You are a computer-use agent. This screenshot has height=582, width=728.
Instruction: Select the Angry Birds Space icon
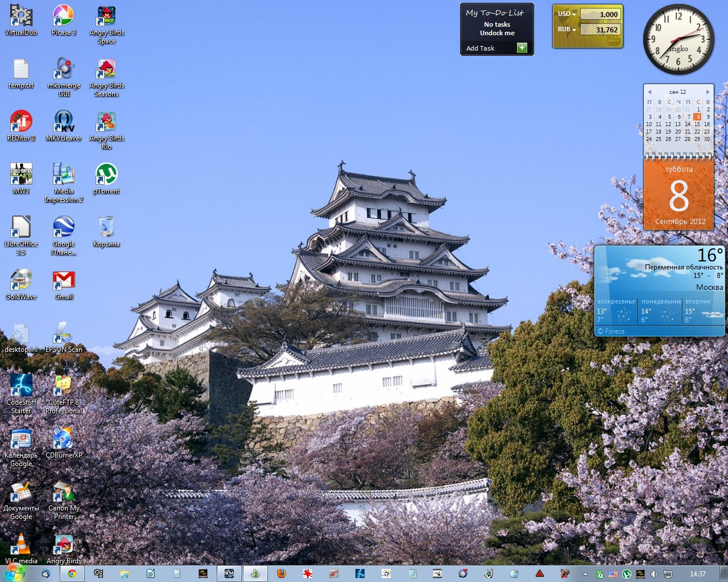point(106,16)
